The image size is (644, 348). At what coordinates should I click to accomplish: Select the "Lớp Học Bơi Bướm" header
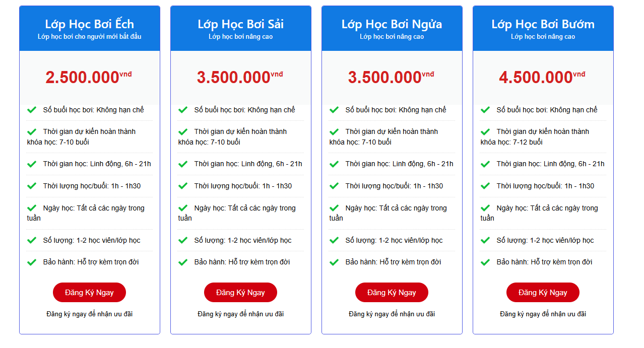point(543,24)
